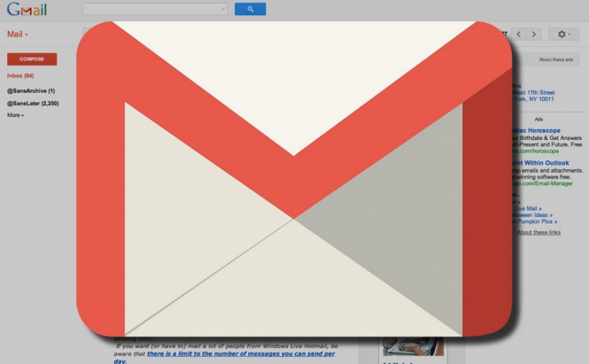This screenshot has height=364, width=589.
Task: Open the settings gear menu
Action: [x=563, y=35]
